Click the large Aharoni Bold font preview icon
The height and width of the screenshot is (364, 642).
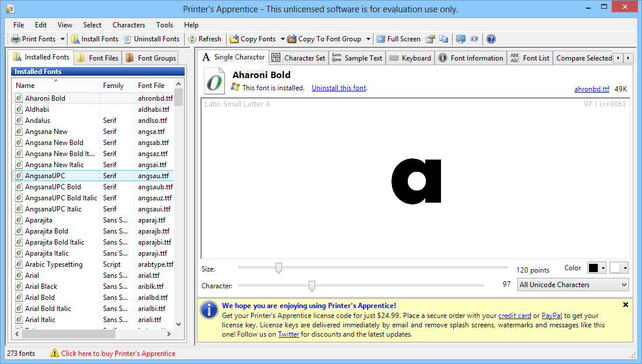click(214, 80)
